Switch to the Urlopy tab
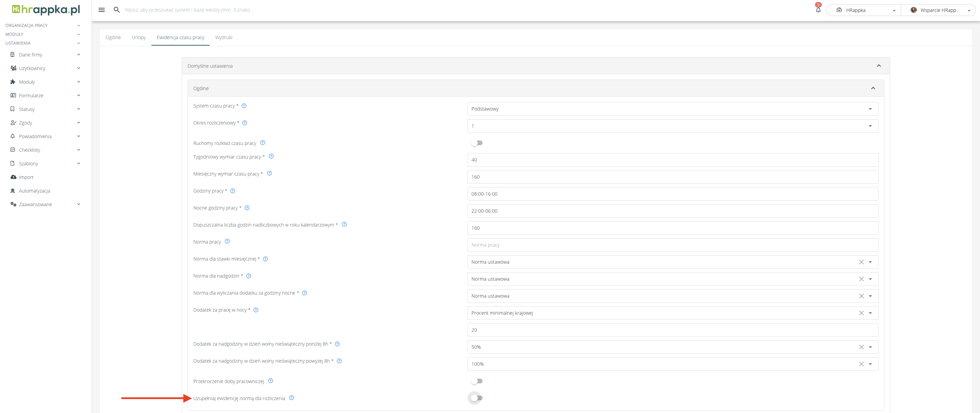The image size is (980, 413). coord(138,37)
